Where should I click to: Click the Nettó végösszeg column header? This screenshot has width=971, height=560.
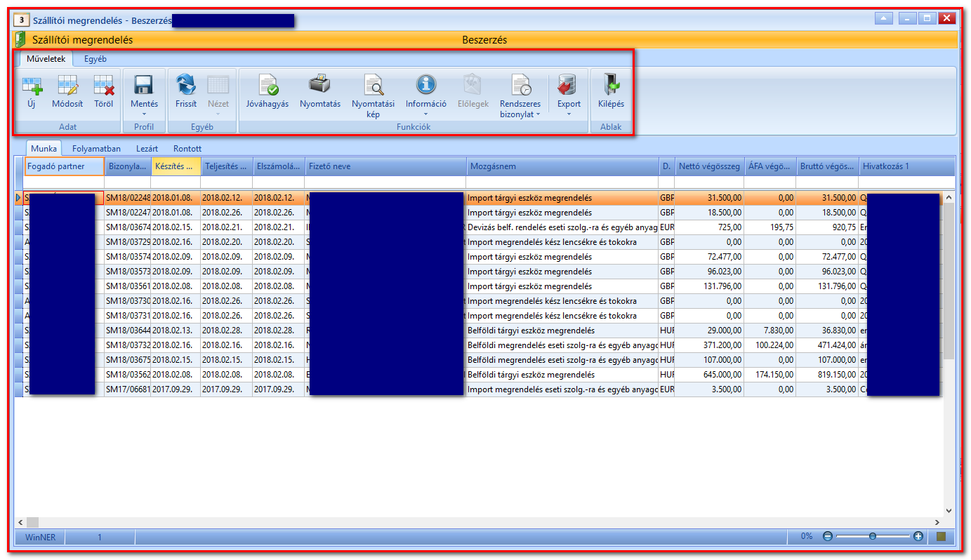click(709, 166)
